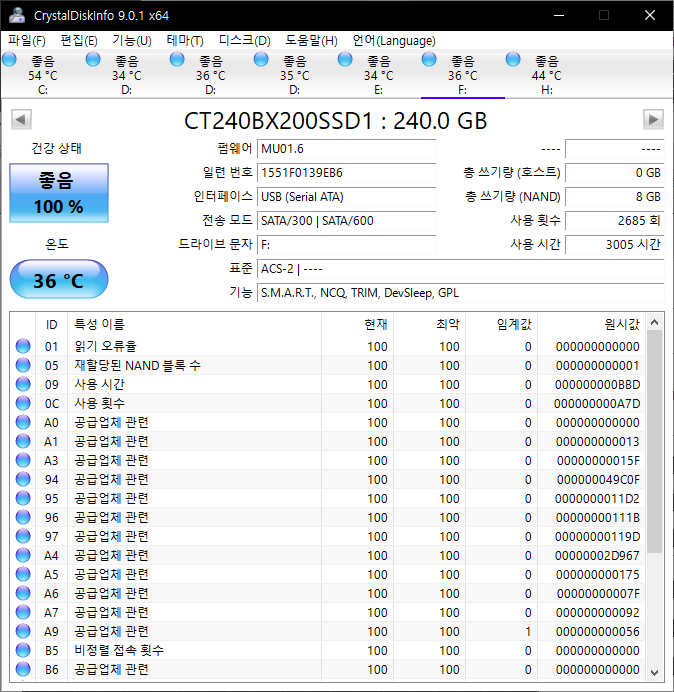Go to next disk arrow
This screenshot has height=692, width=674.
[x=653, y=119]
